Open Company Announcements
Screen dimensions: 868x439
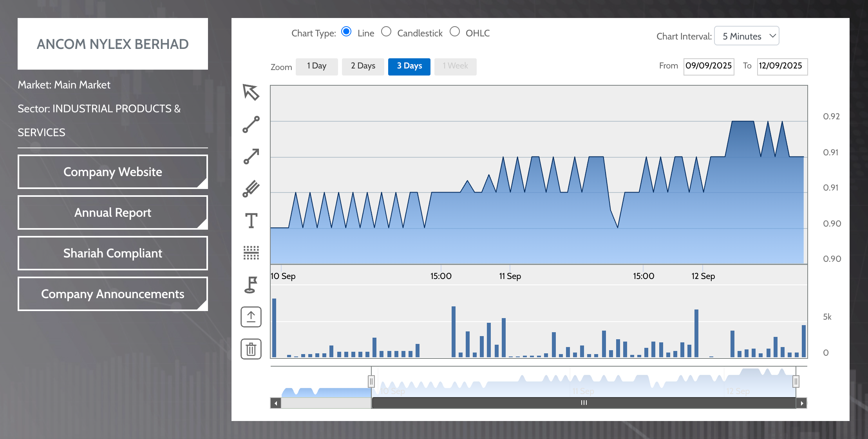pos(113,294)
